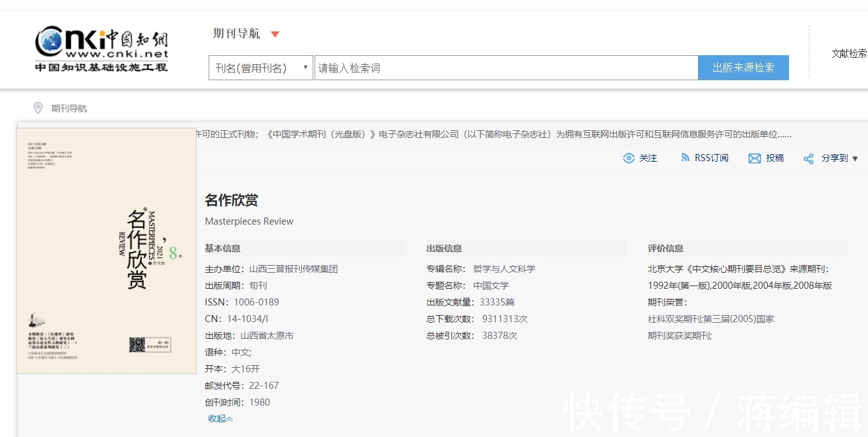Select the 评价信息 section header
868x437 pixels.
666,248
